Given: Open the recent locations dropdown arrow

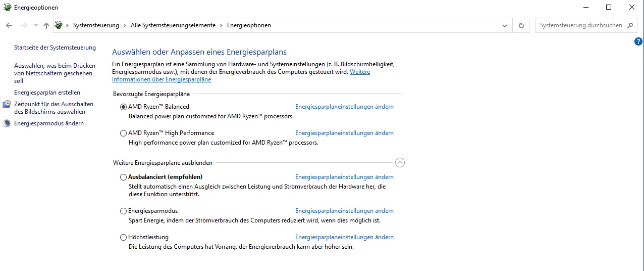Looking at the screenshot, I should (x=36, y=25).
